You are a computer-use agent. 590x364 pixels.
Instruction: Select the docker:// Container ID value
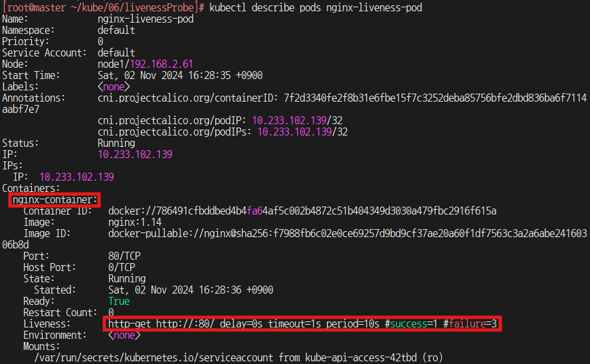(x=302, y=211)
